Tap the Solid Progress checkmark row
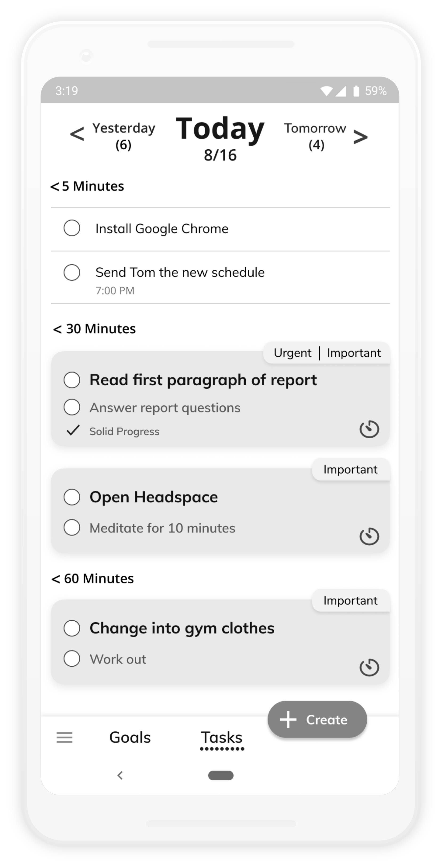This screenshot has width=442, height=868. click(113, 431)
